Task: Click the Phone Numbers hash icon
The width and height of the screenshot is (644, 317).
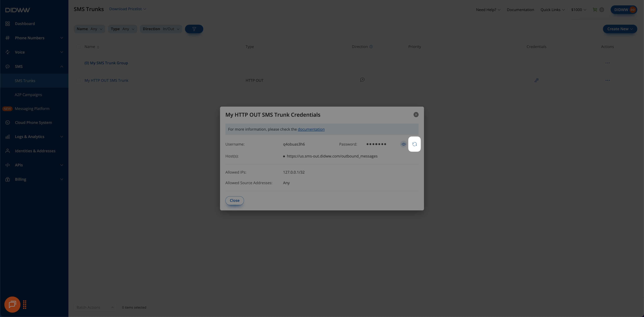Action: click(x=8, y=38)
